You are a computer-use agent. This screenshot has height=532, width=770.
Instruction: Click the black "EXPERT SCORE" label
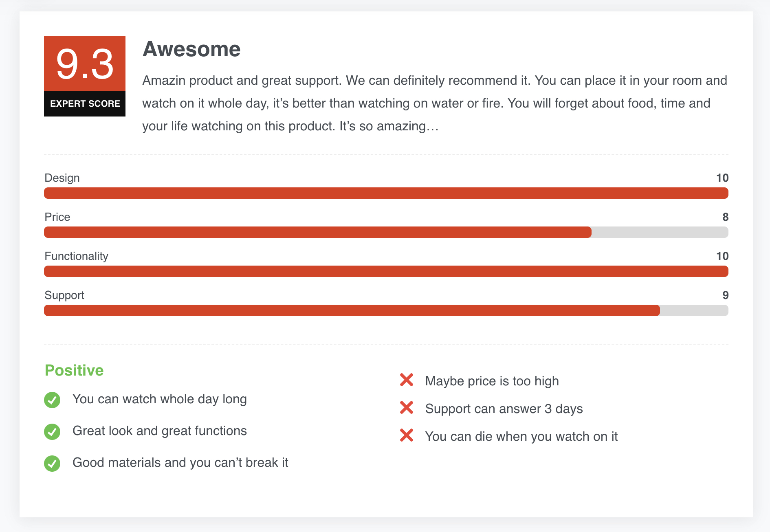[x=85, y=104]
